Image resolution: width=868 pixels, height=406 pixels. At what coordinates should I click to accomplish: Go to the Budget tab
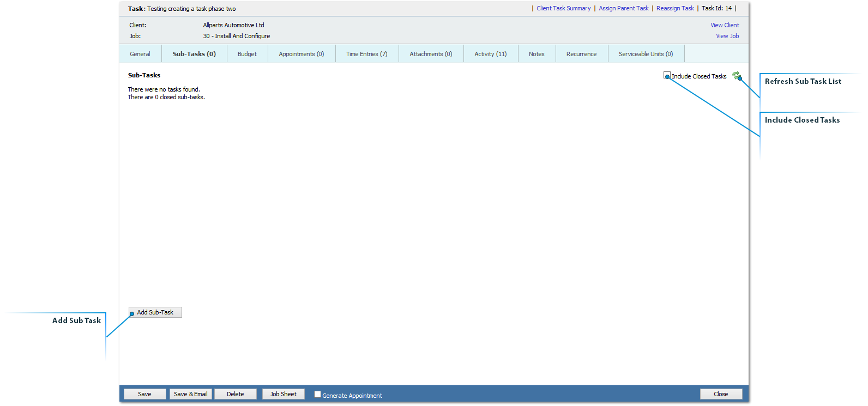click(247, 54)
